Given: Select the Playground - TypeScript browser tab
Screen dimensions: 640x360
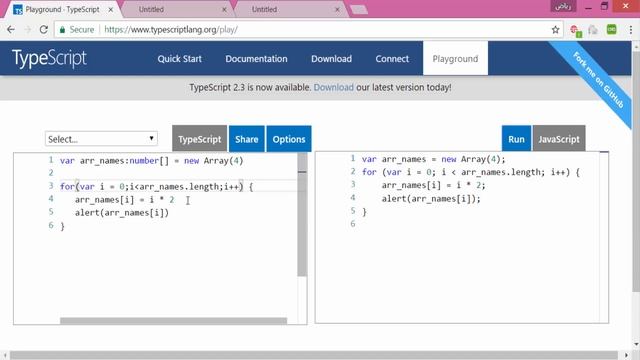Looking at the screenshot, I should coord(62,9).
